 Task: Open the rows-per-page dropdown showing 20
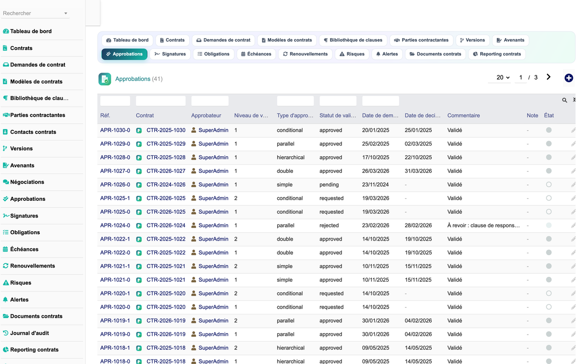(x=500, y=77)
